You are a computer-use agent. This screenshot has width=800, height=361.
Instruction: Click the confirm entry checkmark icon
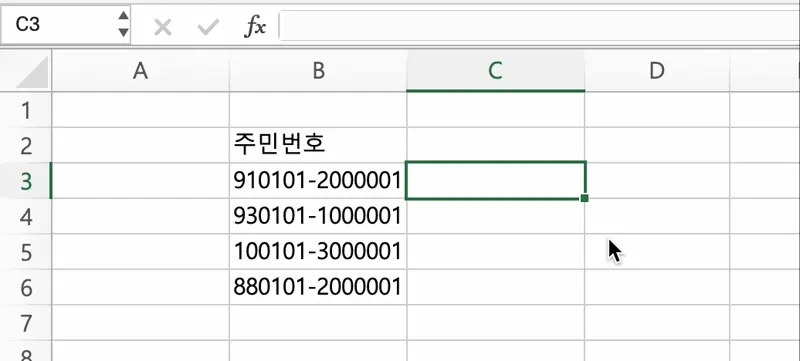[x=208, y=27]
